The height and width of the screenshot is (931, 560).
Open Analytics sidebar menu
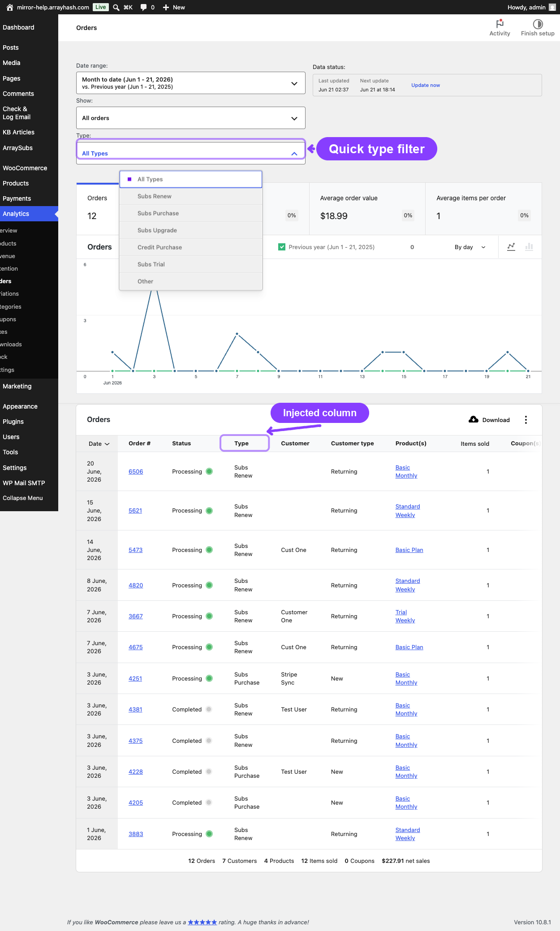tap(29, 214)
